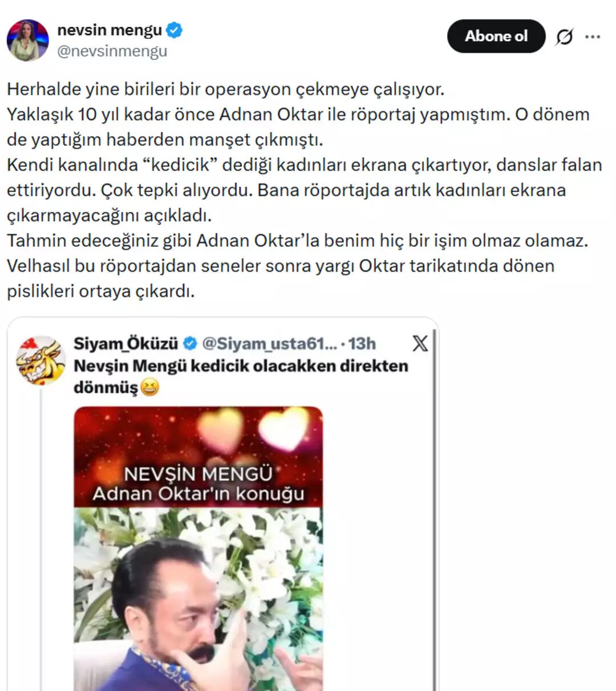Open the @nevsinmengu handle link
616x691 pixels.
[112, 51]
